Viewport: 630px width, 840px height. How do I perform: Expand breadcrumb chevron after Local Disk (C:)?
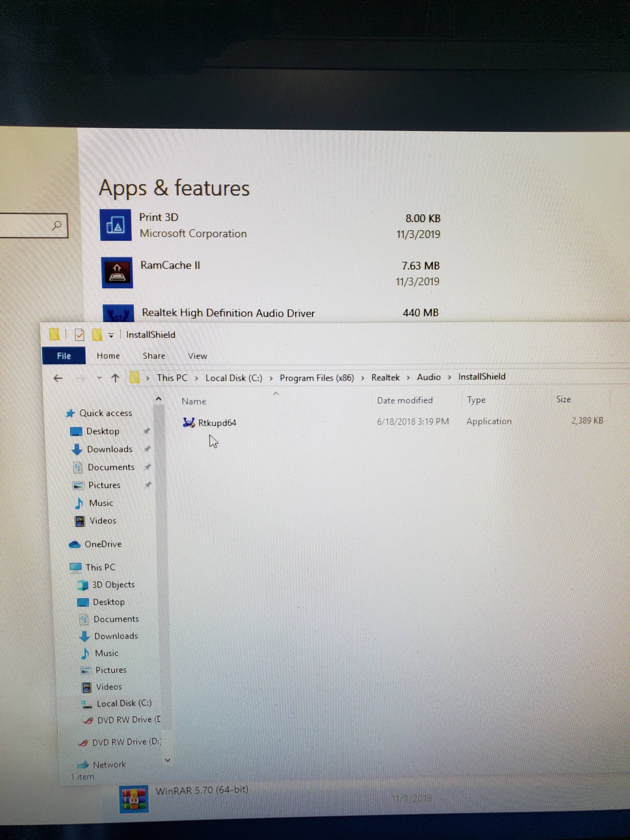pyautogui.click(x=271, y=378)
